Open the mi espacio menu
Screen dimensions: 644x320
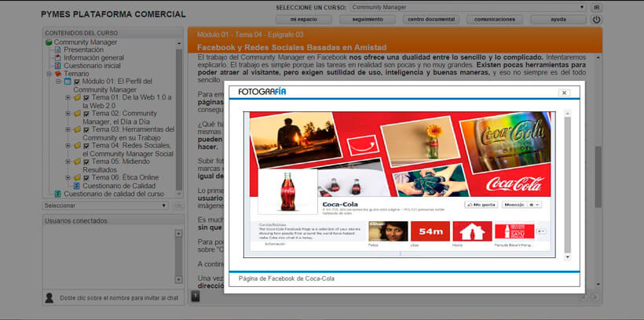303,20
